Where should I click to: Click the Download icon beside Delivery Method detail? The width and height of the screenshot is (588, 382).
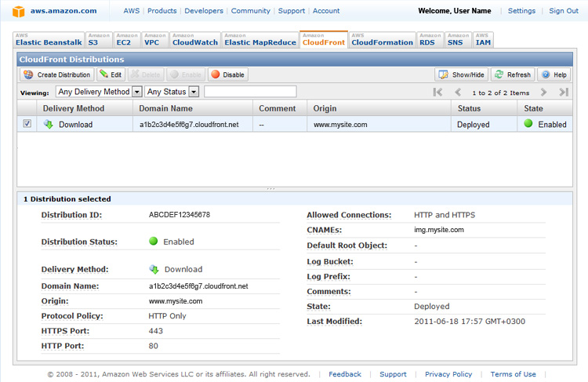tap(154, 269)
